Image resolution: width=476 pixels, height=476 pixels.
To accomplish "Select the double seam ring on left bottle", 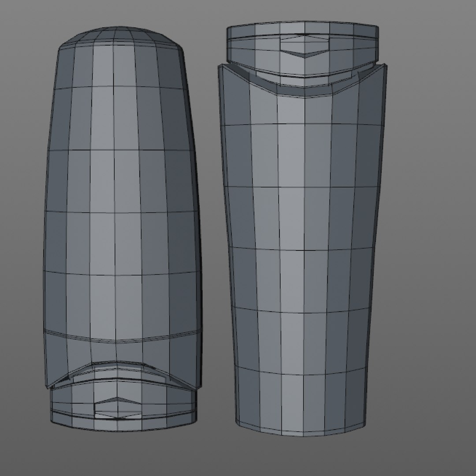I will [x=122, y=336].
